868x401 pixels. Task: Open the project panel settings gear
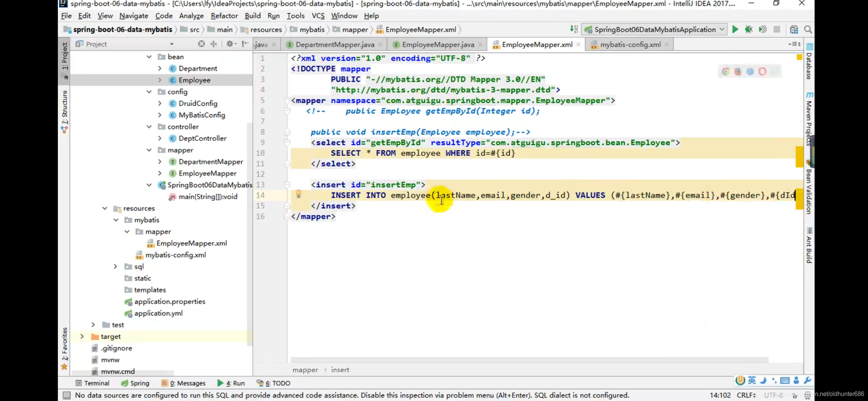(x=230, y=44)
